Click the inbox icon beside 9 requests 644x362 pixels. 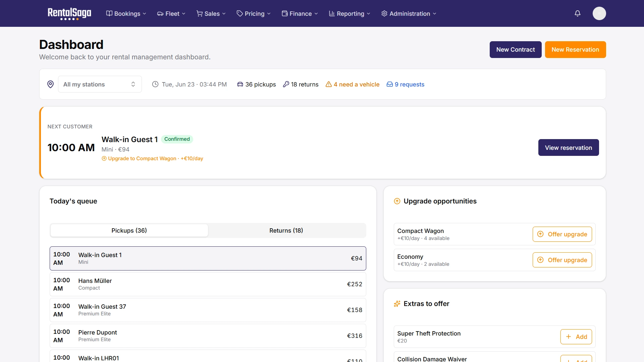[390, 84]
